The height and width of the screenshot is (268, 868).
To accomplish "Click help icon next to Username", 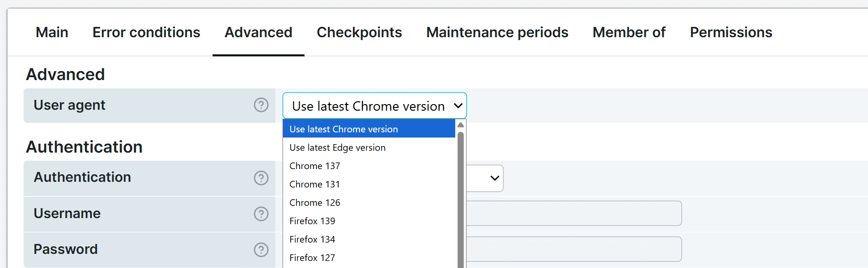I will pos(261,214).
